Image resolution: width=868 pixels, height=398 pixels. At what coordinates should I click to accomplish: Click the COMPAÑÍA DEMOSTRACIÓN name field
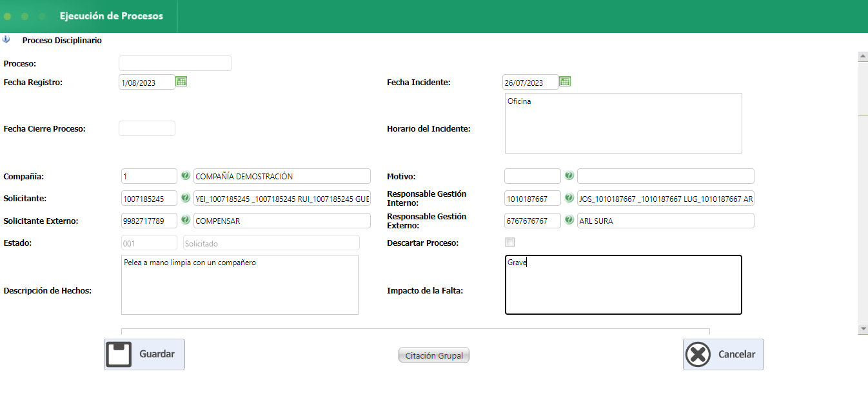282,176
